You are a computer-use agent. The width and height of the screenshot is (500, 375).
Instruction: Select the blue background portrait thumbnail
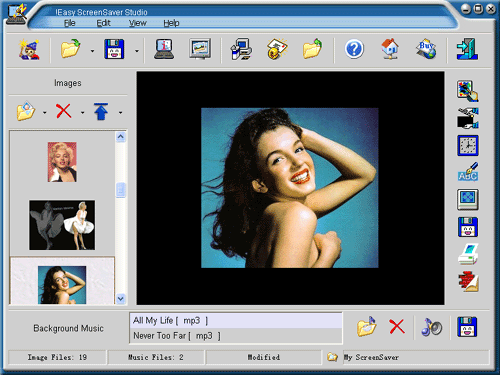point(62,285)
